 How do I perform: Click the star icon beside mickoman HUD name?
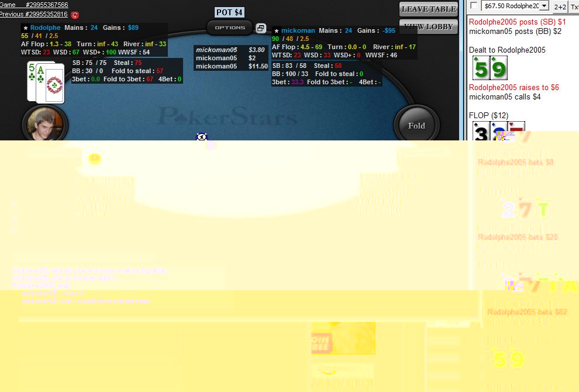(276, 30)
